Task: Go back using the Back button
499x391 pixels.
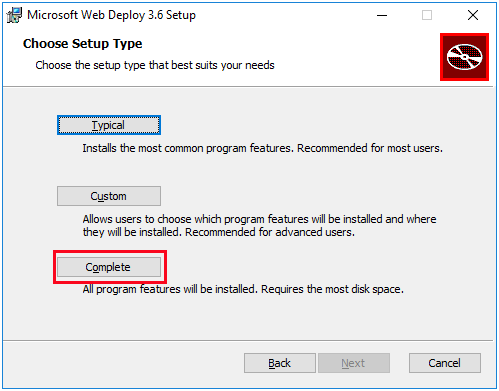Action: click(x=280, y=363)
